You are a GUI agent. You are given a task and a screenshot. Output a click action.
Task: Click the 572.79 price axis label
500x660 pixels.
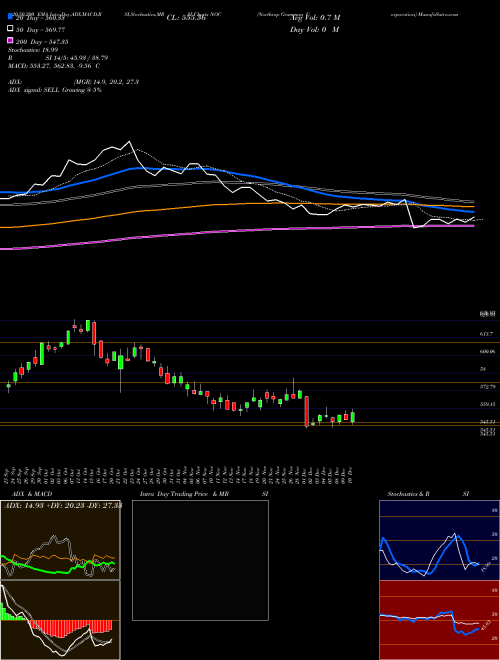487,386
